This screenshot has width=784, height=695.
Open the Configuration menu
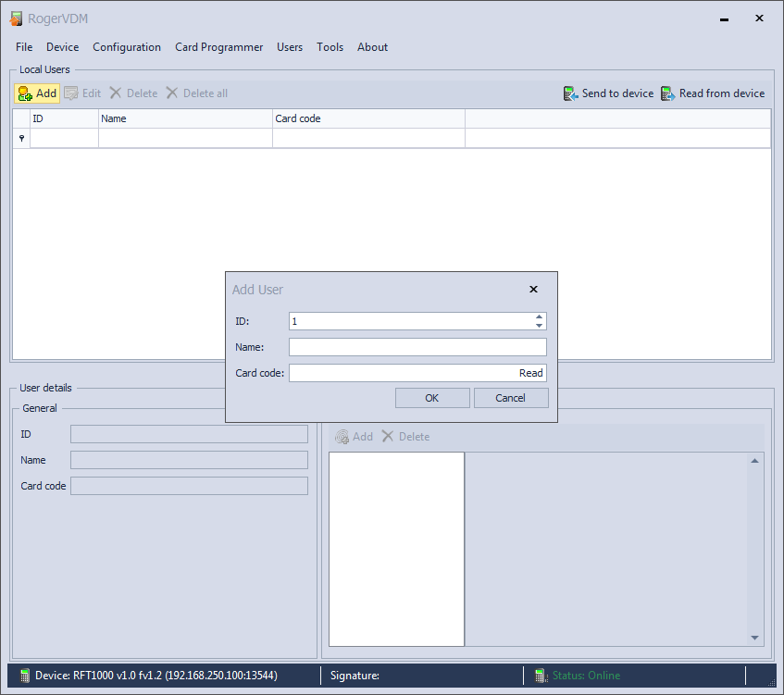[127, 47]
